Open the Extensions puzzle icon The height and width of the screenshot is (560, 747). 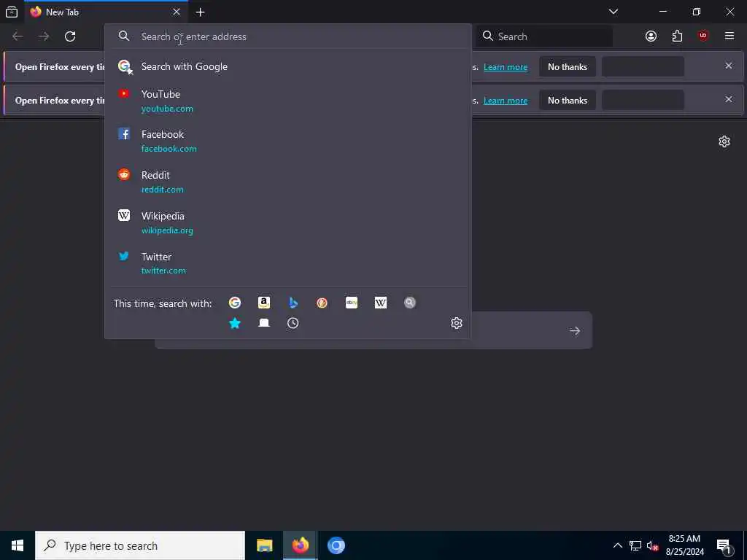pos(677,36)
